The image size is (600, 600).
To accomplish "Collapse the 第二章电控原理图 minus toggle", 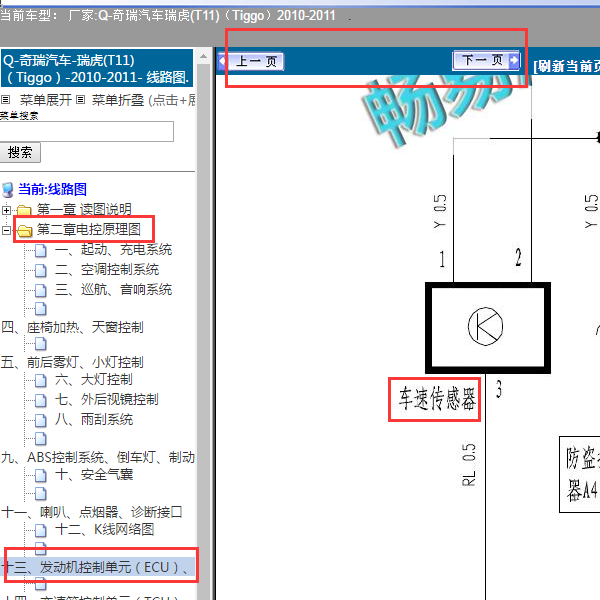I will [6, 230].
